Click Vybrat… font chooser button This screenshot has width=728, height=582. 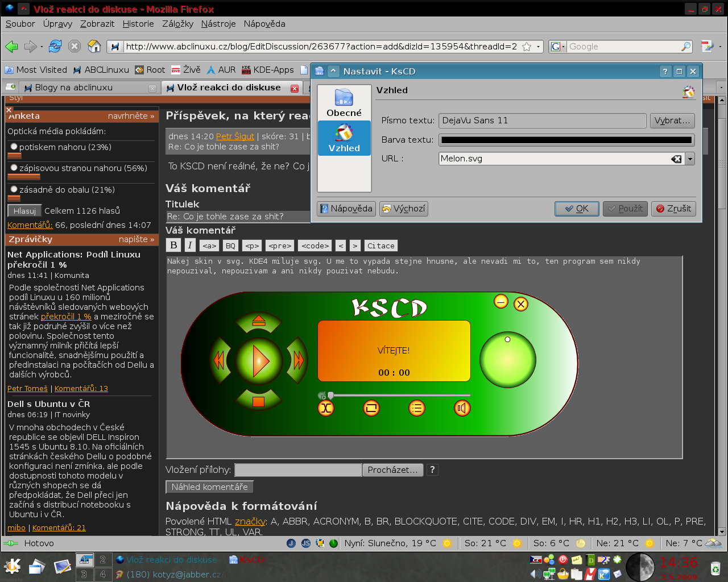pos(672,120)
